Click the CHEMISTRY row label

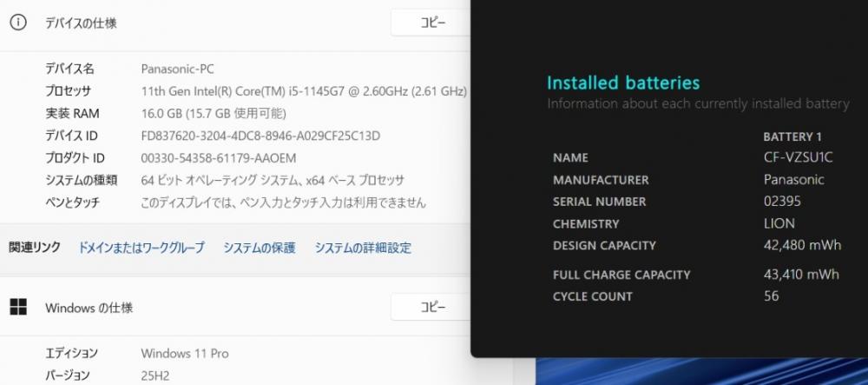(586, 224)
